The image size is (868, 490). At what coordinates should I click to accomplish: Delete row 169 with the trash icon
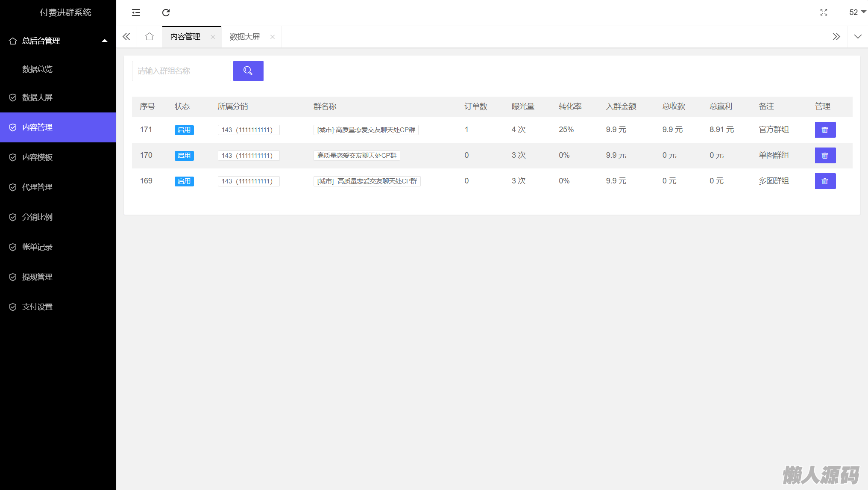point(825,181)
